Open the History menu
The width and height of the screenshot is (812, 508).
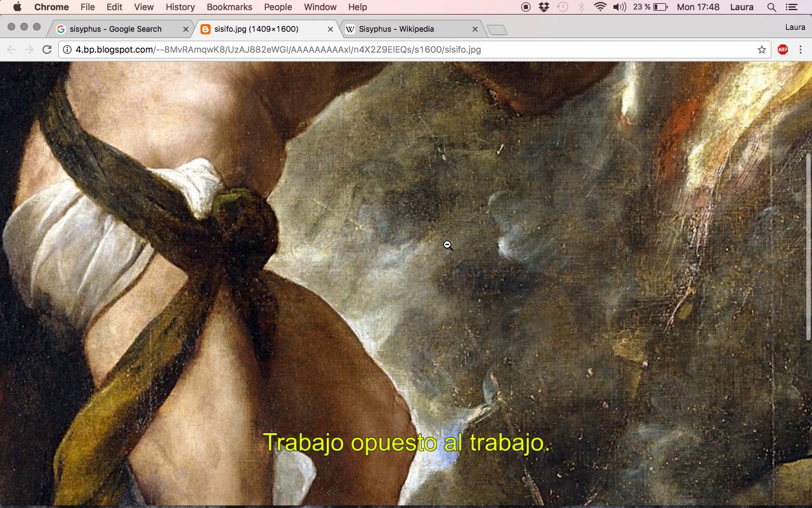pos(180,7)
